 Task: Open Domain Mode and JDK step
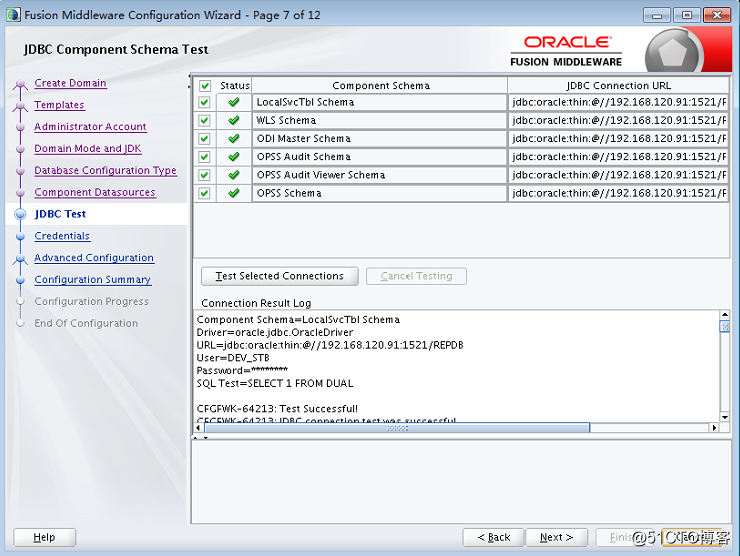[x=88, y=148]
